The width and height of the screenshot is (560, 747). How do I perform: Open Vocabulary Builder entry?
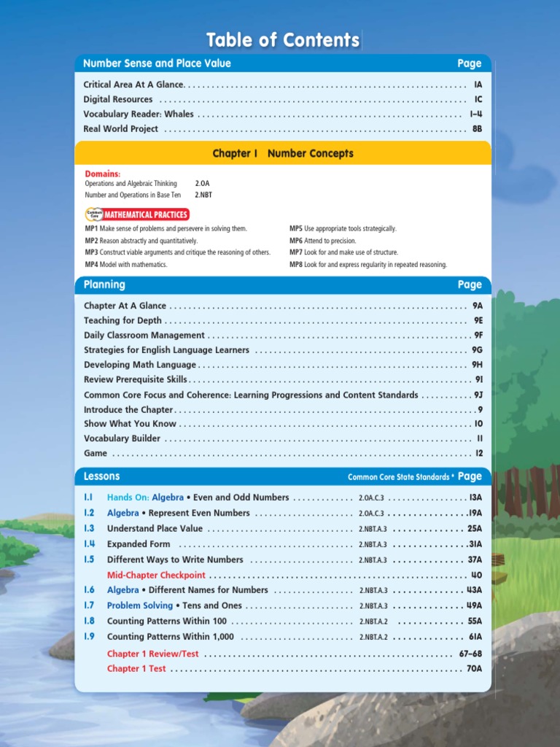[283, 438]
